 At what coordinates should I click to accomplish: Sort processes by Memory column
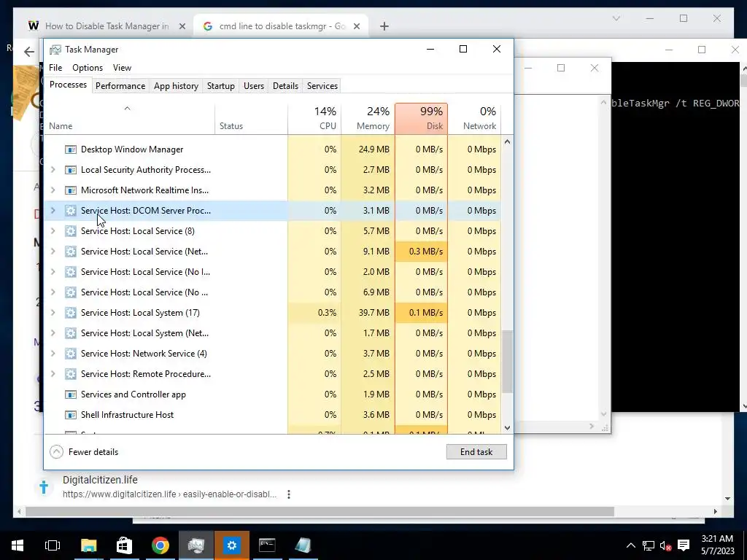pyautogui.click(x=368, y=119)
